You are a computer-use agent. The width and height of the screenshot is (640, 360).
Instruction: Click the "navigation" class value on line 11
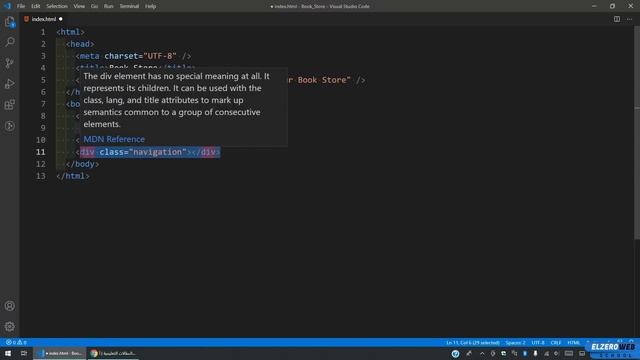[158, 152]
